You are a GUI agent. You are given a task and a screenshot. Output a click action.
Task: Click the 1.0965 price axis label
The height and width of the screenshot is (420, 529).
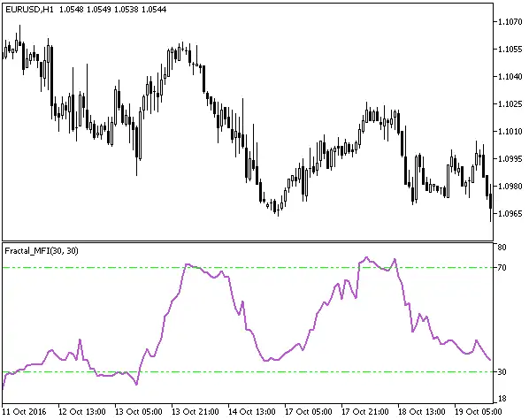[510, 214]
